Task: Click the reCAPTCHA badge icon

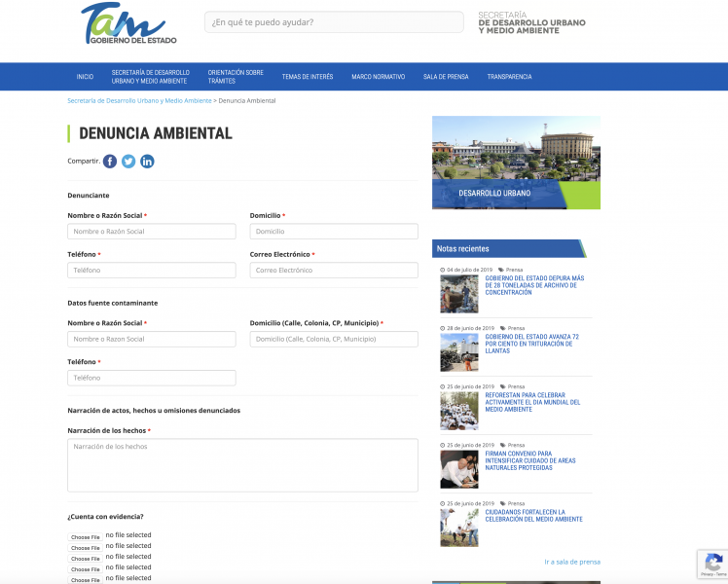Action: 713,564
